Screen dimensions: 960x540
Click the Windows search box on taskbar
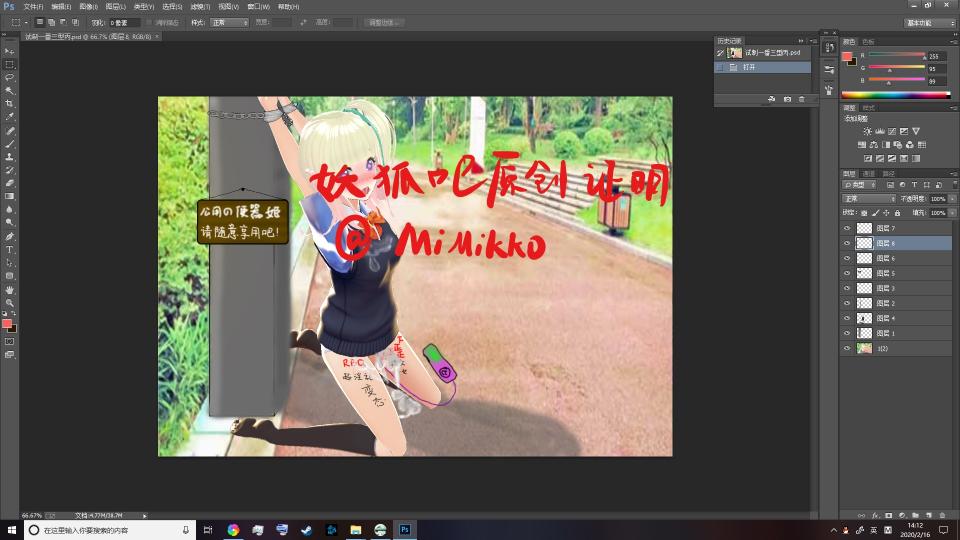pyautogui.click(x=110, y=530)
